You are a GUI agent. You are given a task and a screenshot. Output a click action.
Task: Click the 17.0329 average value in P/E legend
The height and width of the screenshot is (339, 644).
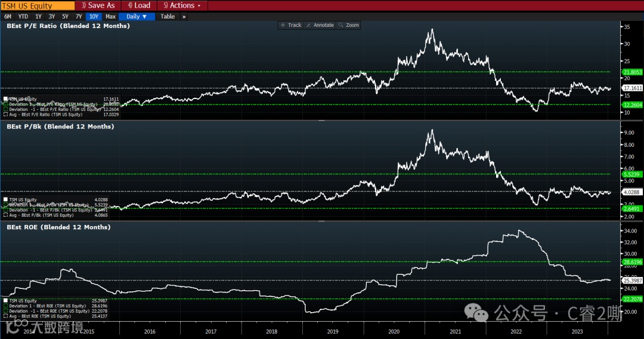(111, 115)
